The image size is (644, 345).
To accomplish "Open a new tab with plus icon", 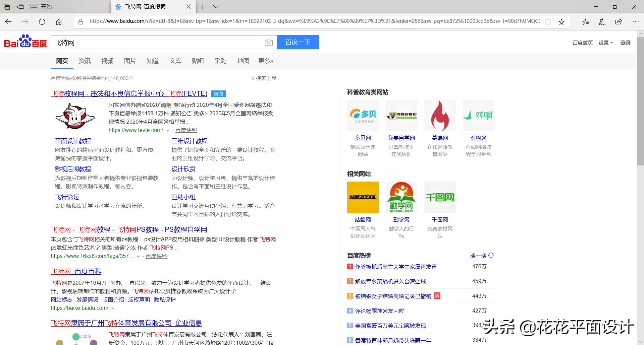I will tap(203, 7).
